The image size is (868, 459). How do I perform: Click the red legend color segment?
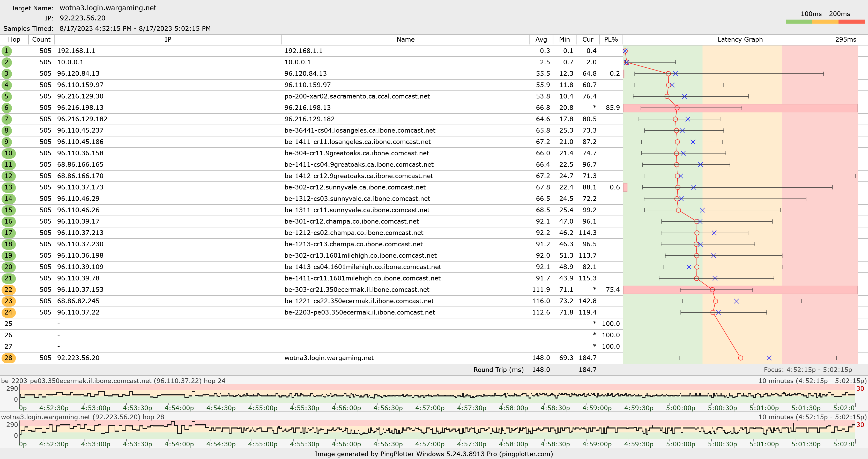tap(851, 21)
